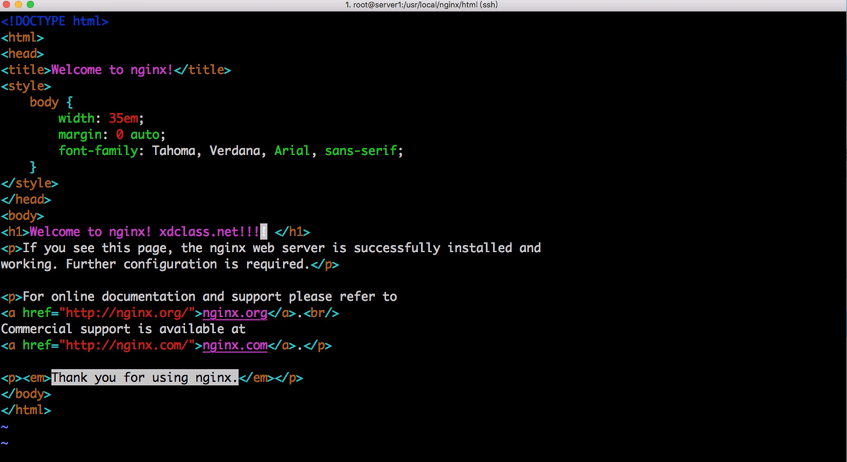This screenshot has height=462, width=847.
Task: Click the '<br/>' tag after nginx.org
Action: (x=321, y=313)
